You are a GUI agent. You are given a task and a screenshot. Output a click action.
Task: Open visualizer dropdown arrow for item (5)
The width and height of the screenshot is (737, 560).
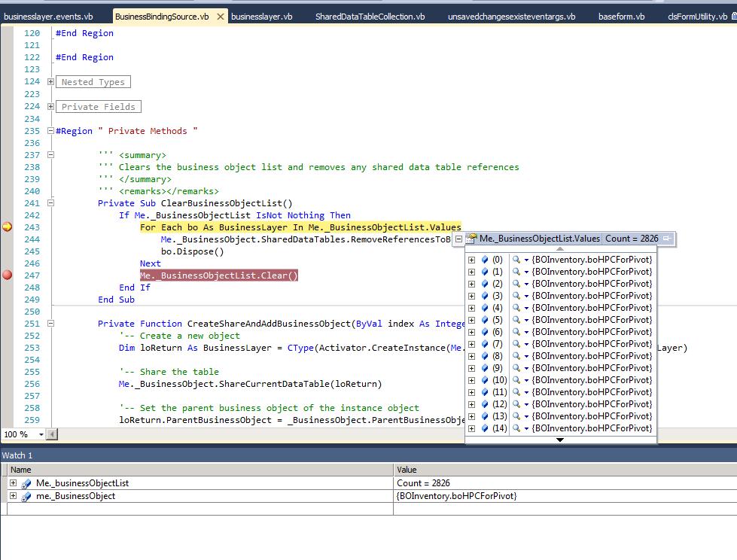[x=526, y=320]
